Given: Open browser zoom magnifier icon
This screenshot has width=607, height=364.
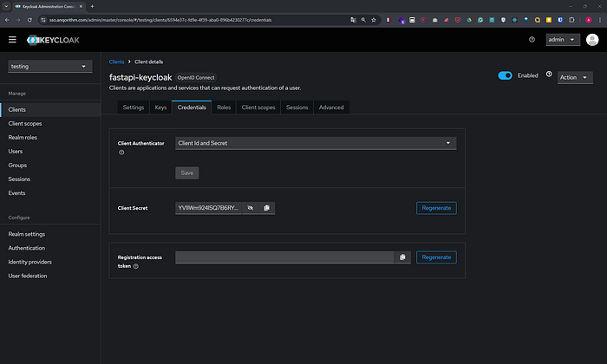Looking at the screenshot, I should point(363,20).
